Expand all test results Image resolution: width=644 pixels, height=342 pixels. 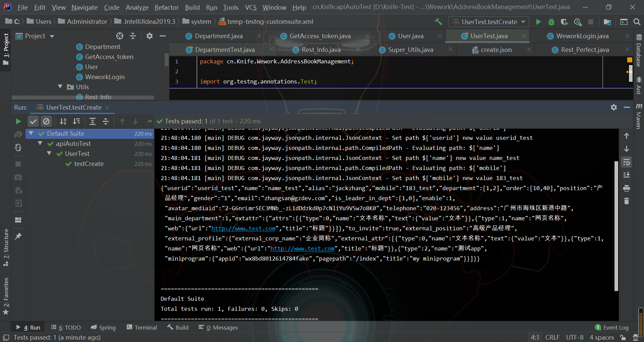tap(93, 121)
